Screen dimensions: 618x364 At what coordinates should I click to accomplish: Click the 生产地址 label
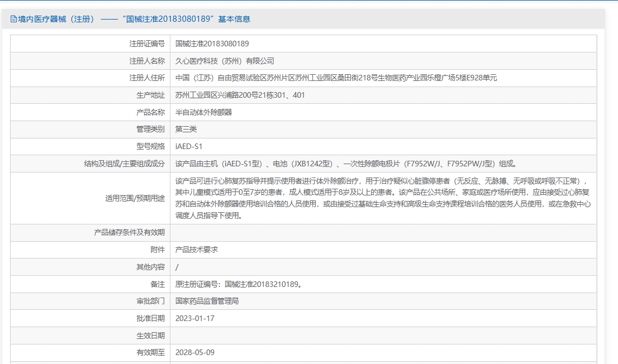[150, 95]
